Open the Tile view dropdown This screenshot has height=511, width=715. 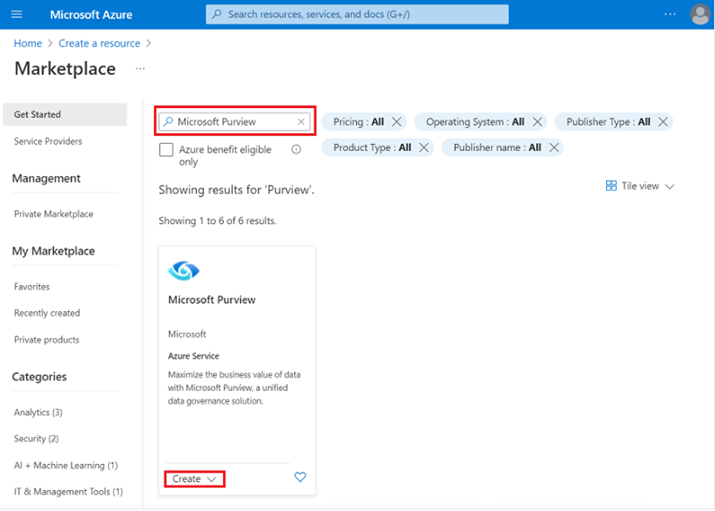pyautogui.click(x=640, y=186)
